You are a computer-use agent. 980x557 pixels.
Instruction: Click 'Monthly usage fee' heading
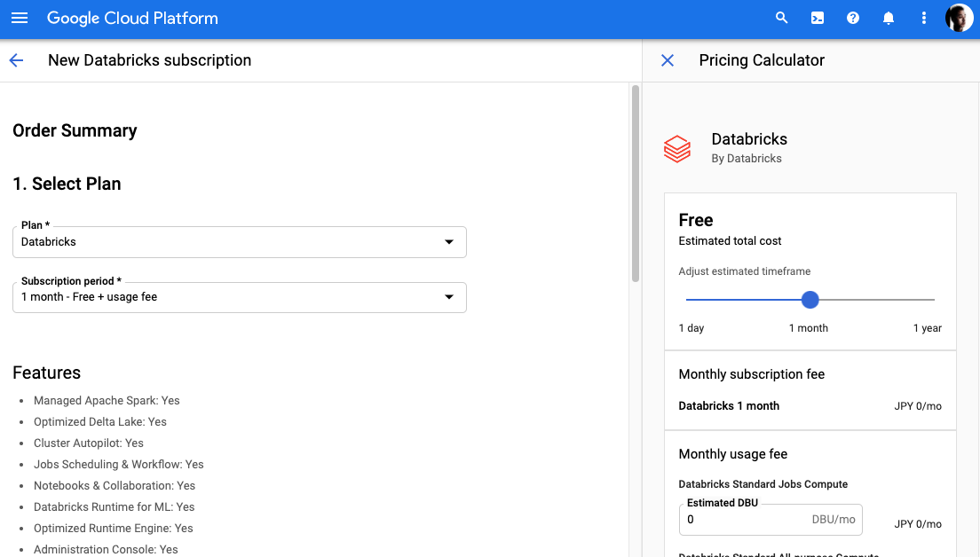coord(733,455)
